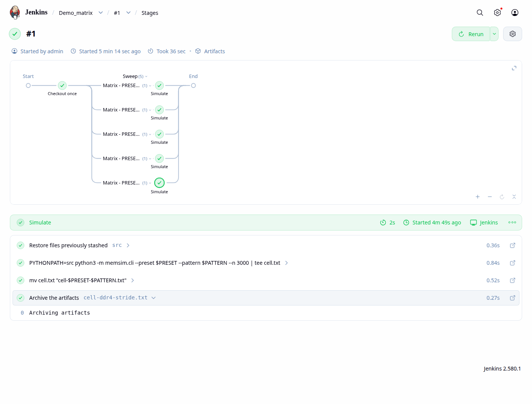Click the Jenkins 2.580.1 version link
The image size is (532, 404).
coord(502,369)
